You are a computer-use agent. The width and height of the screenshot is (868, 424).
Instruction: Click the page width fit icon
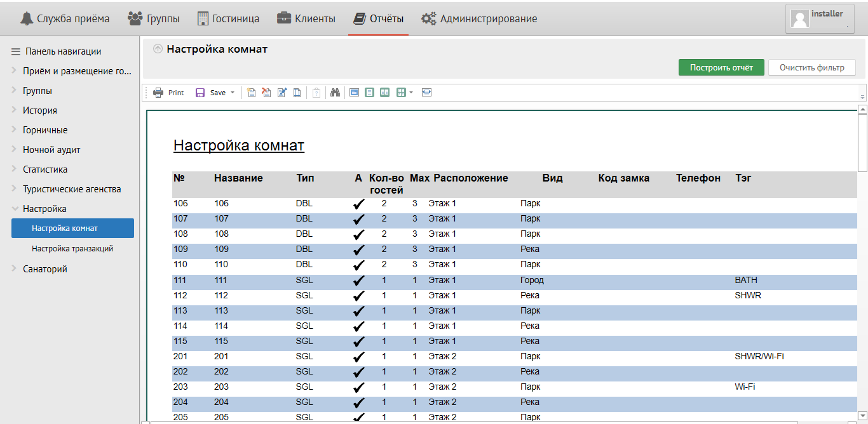(x=426, y=93)
